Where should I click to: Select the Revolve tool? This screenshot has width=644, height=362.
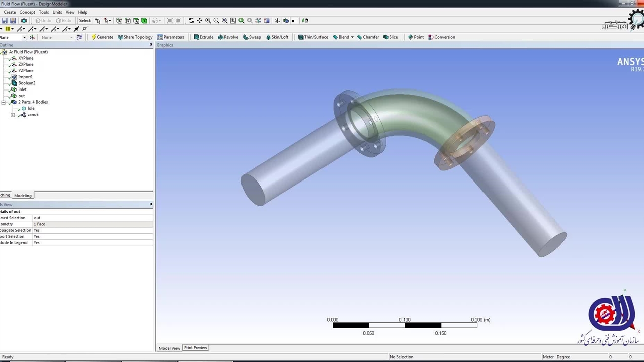point(228,37)
